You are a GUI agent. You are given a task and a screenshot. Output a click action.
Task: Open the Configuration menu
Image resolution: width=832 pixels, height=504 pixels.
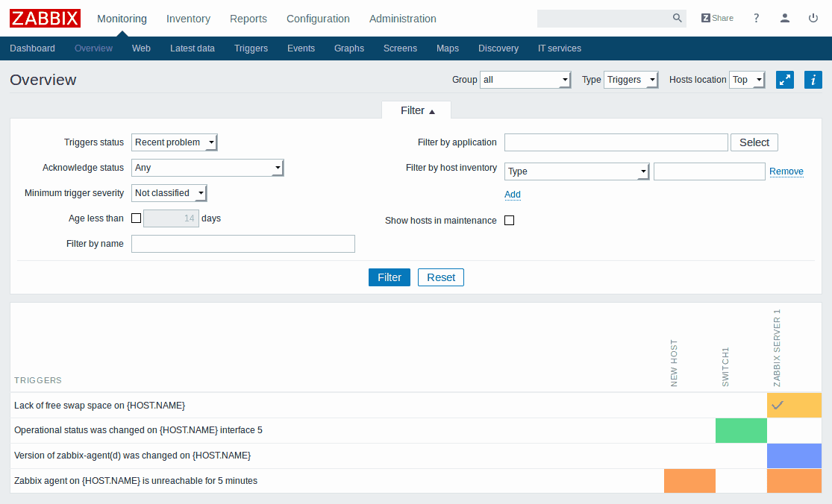(318, 19)
